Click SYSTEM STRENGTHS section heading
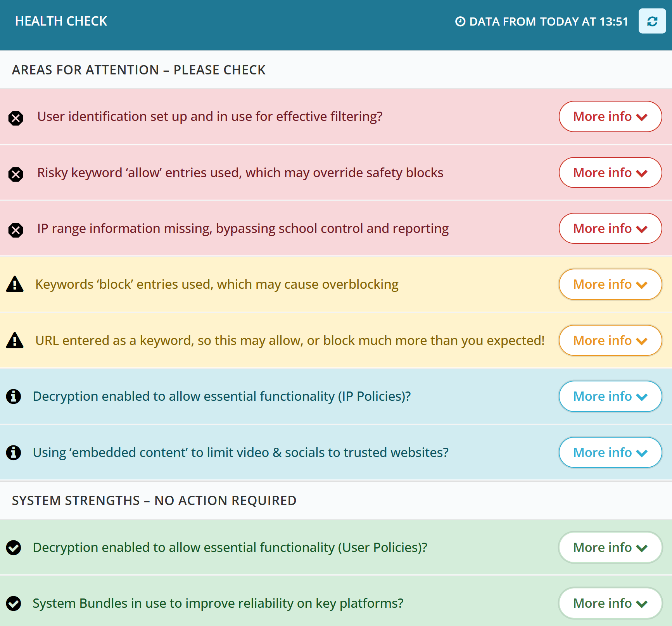 [x=154, y=501]
